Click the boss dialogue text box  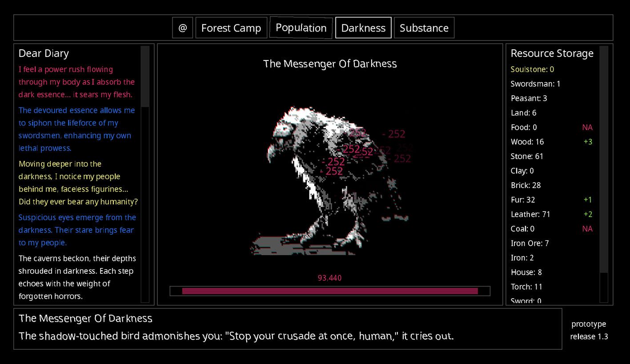[x=287, y=328]
